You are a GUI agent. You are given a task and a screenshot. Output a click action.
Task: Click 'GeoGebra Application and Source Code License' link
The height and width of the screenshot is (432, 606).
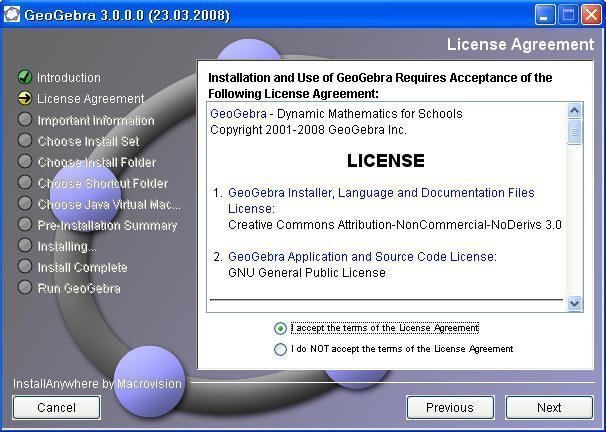click(x=362, y=257)
